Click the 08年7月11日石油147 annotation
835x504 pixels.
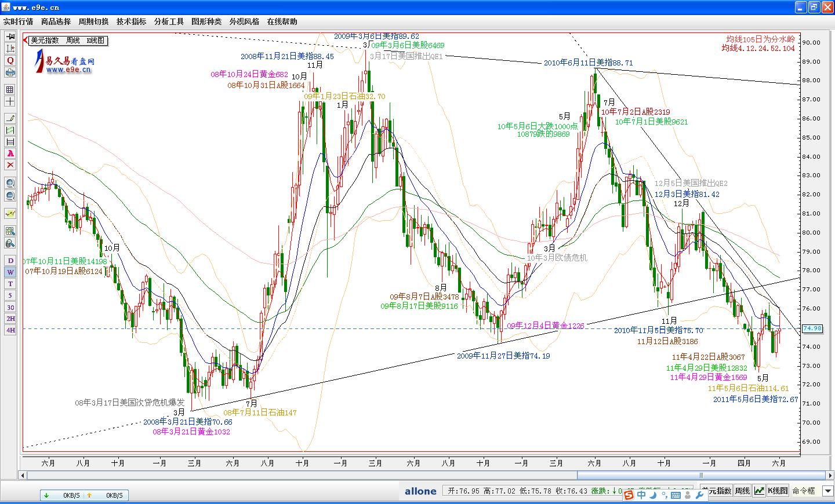click(260, 412)
